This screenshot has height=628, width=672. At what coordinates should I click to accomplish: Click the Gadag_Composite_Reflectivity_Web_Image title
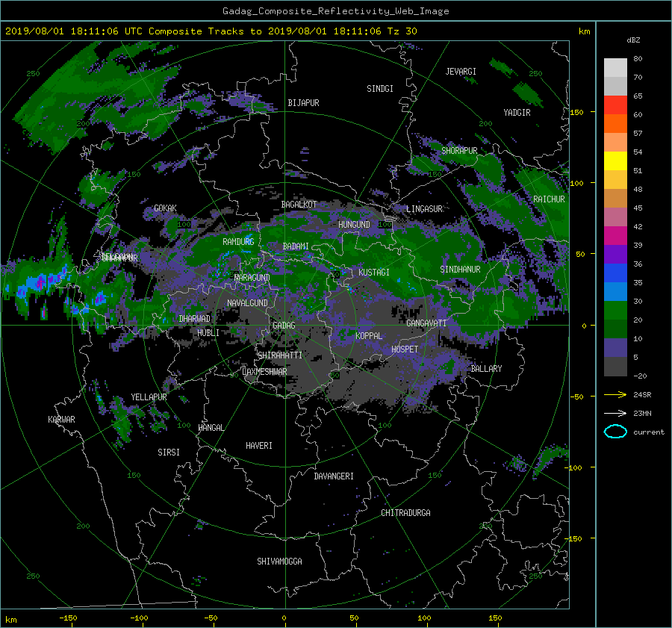tap(335, 11)
